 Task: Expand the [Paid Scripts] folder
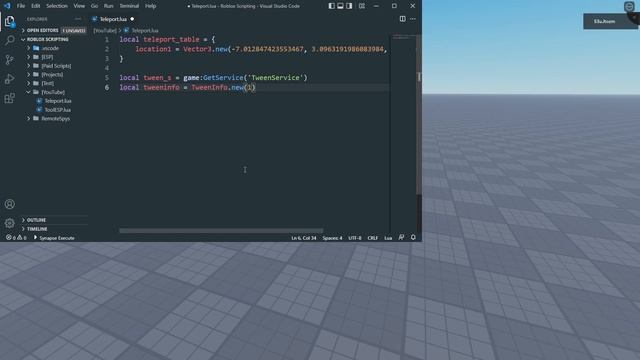56,66
